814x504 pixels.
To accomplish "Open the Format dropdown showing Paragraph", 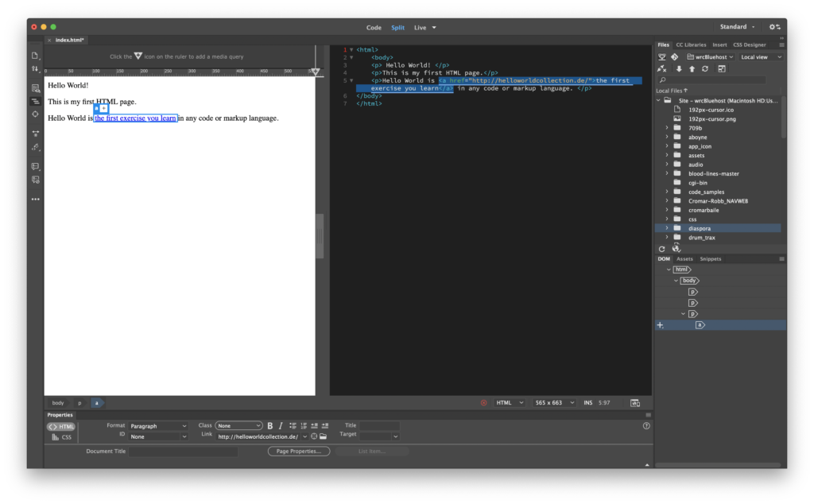I will click(158, 426).
